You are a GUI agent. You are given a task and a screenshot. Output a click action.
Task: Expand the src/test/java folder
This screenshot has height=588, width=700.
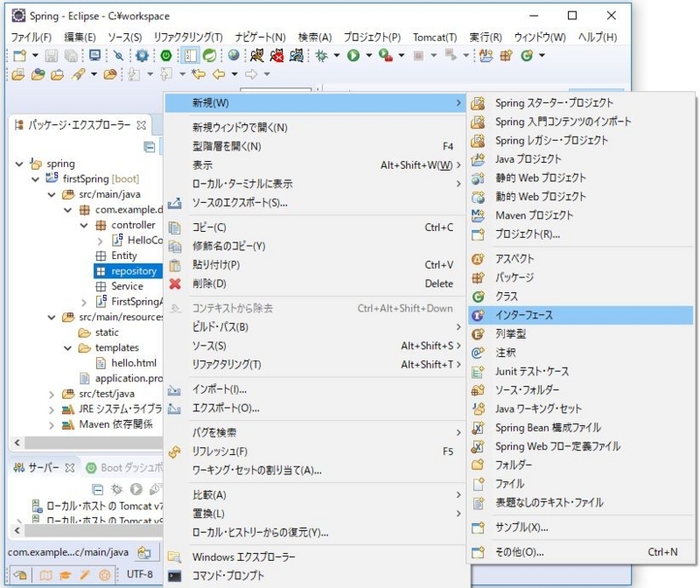click(x=52, y=395)
